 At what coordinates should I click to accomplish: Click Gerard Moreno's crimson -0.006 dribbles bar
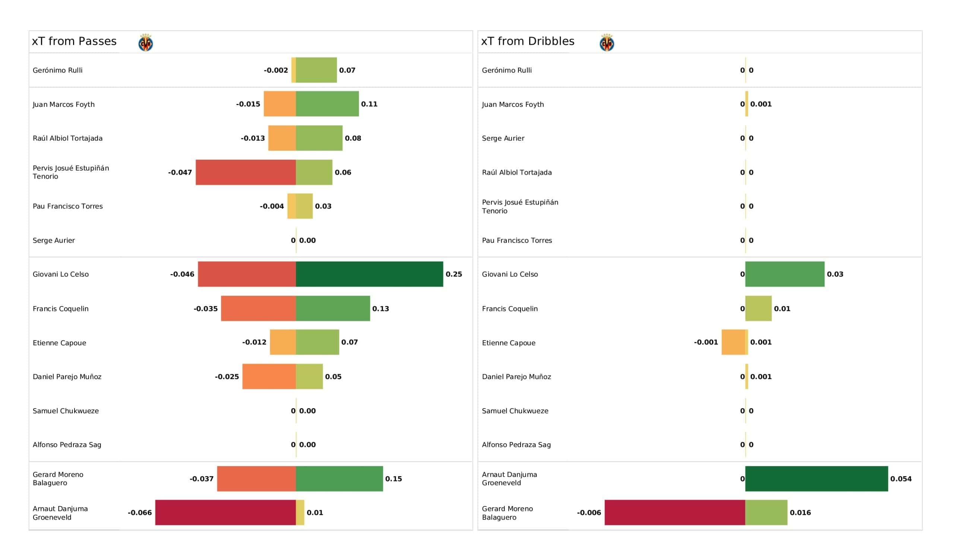pos(675,513)
